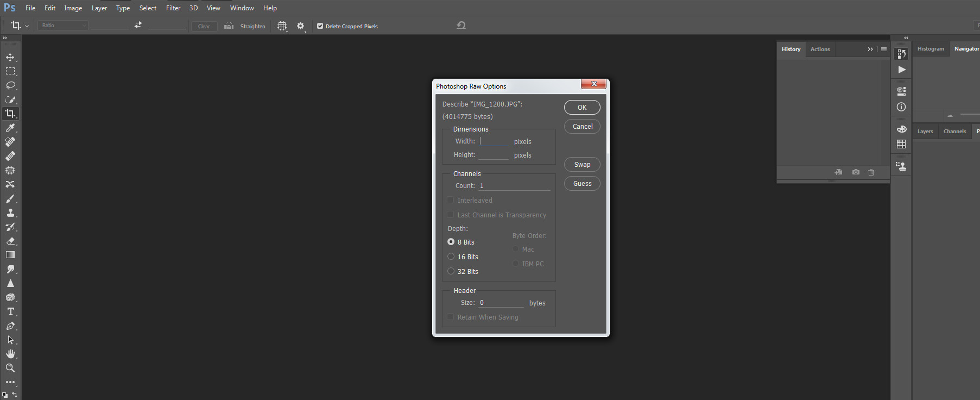Toggle Last Channel is Transparency checkbox
This screenshot has height=400, width=980.
[450, 215]
